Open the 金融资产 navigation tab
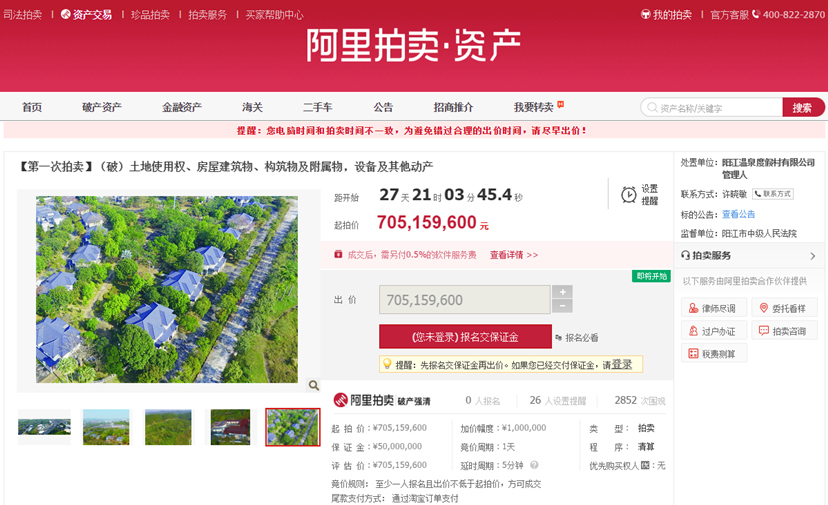Viewport: 828px width, 505px height. pos(182,107)
